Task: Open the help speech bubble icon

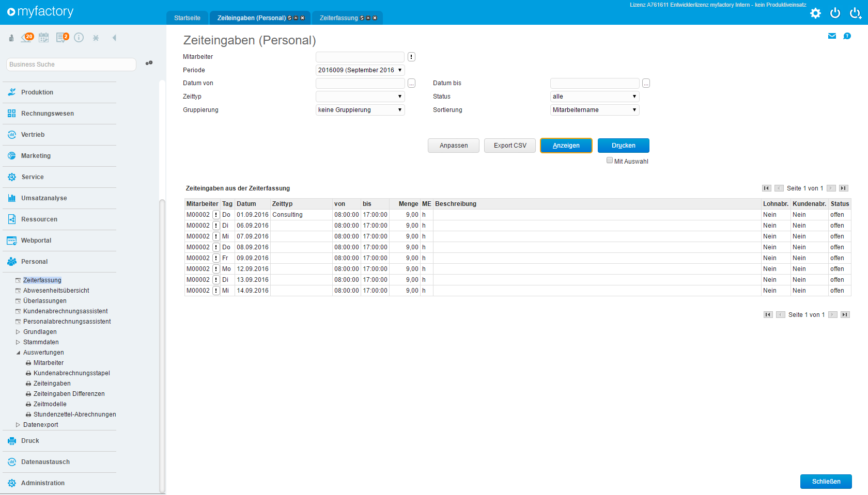Action: (x=847, y=36)
